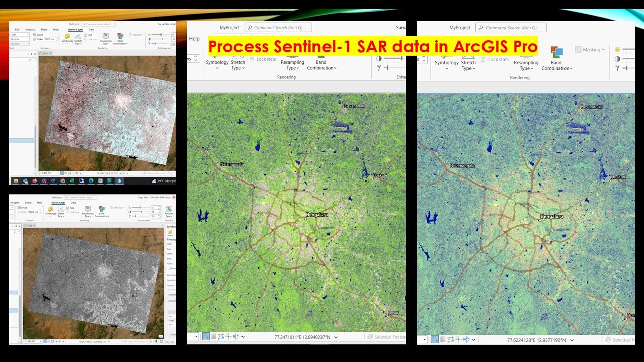The height and width of the screenshot is (362, 644).
Task: Open Data tab in top-left window
Action: click(x=91, y=30)
